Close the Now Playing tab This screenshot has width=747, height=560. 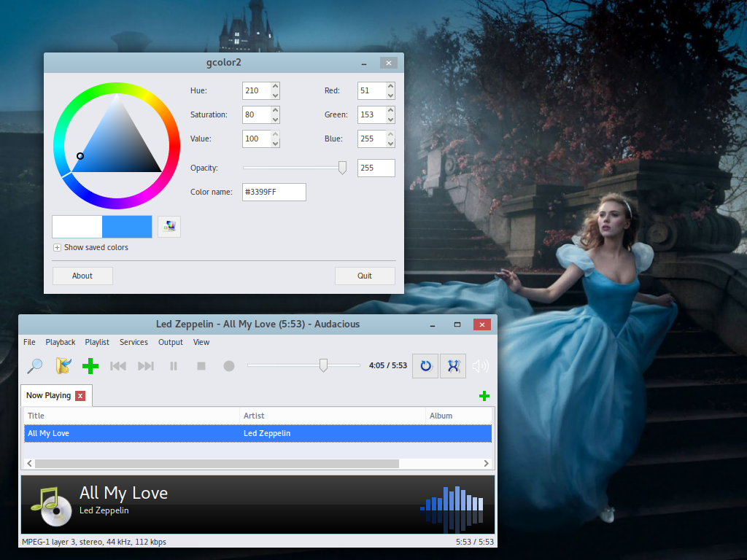click(80, 396)
